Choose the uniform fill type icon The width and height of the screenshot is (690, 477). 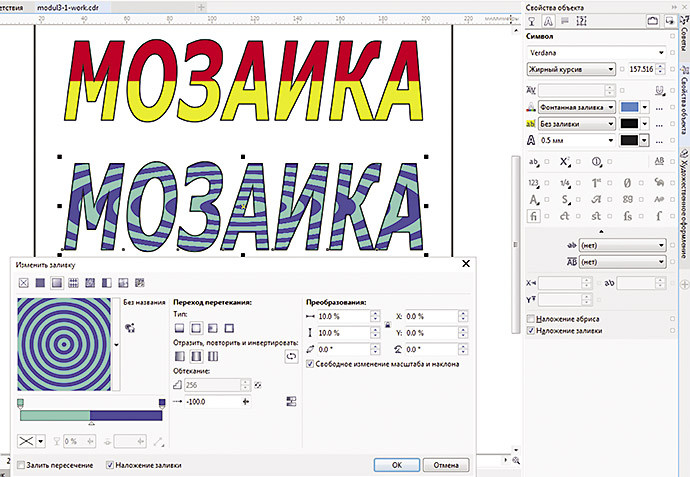[39, 284]
